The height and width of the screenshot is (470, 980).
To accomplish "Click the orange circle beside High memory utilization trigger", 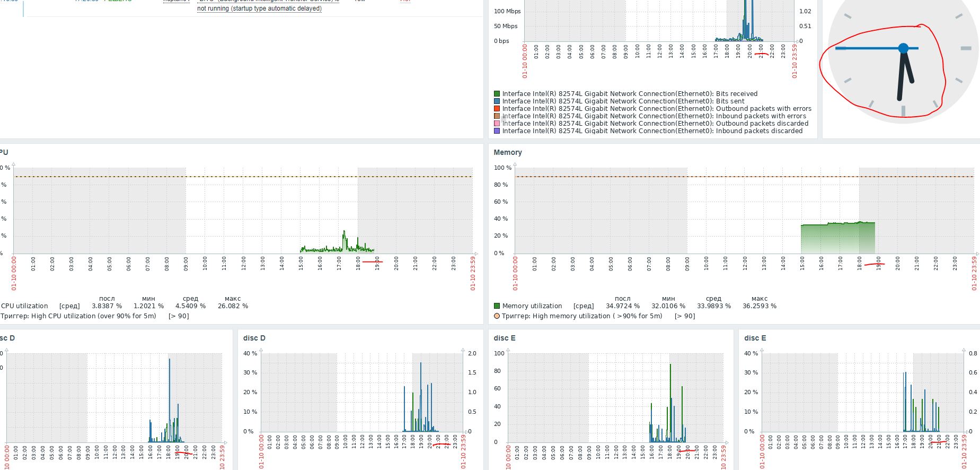I will (x=497, y=316).
